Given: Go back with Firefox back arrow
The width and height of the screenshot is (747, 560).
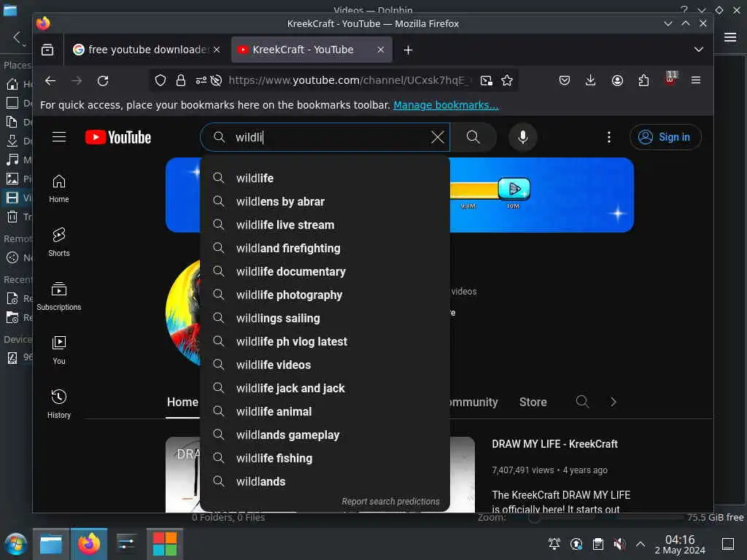Looking at the screenshot, I should point(50,80).
